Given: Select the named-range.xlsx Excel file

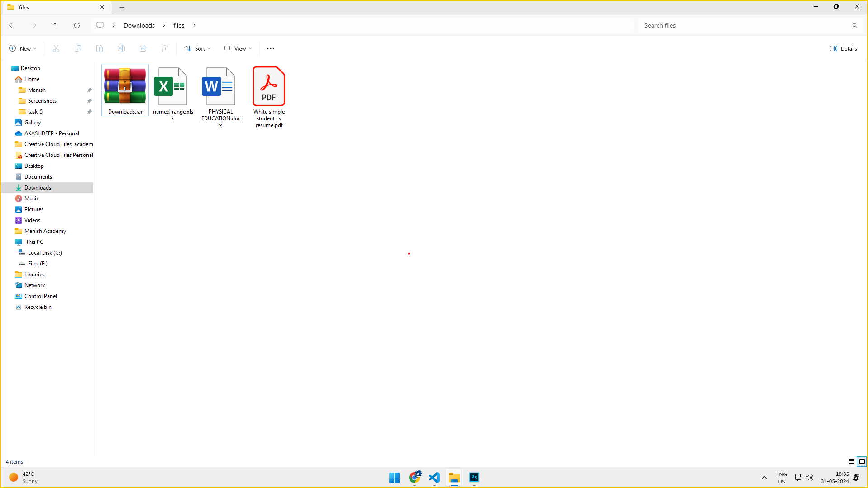Looking at the screenshot, I should [172, 93].
